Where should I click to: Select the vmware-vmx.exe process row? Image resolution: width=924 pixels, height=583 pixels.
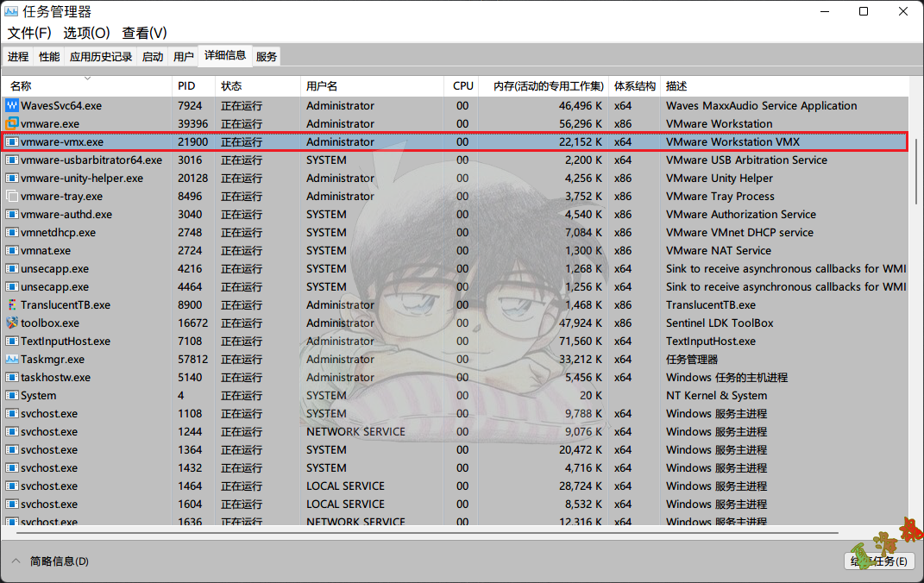(x=345, y=141)
